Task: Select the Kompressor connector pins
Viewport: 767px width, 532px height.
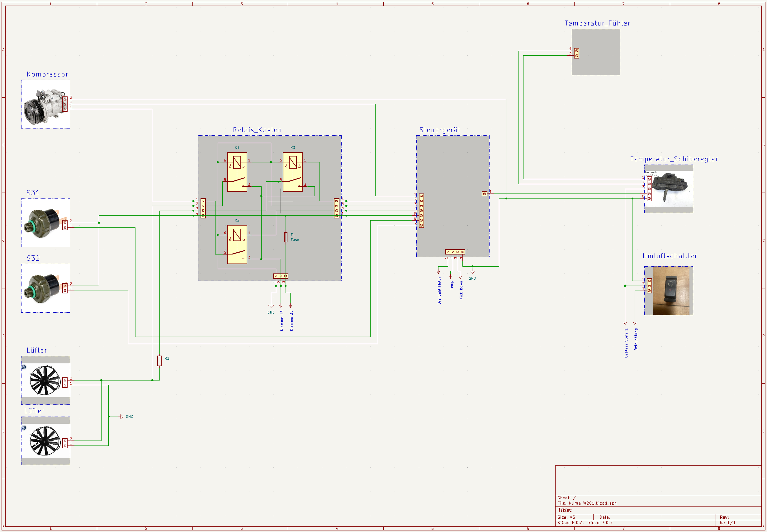Action: (x=65, y=104)
